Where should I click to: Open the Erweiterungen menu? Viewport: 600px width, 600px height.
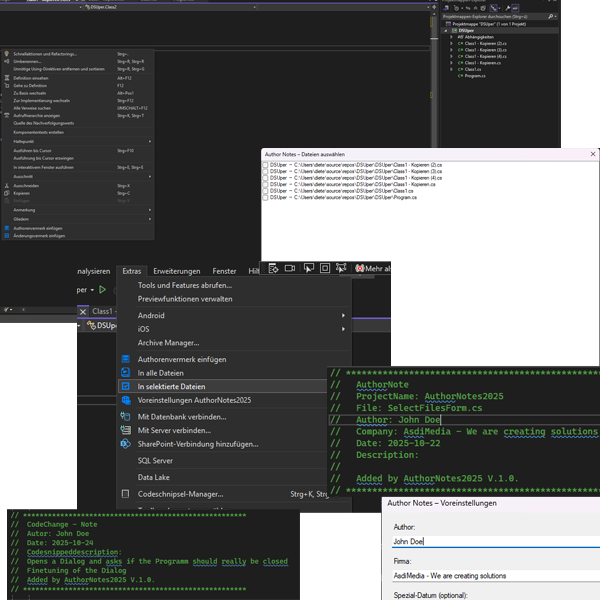[x=177, y=271]
